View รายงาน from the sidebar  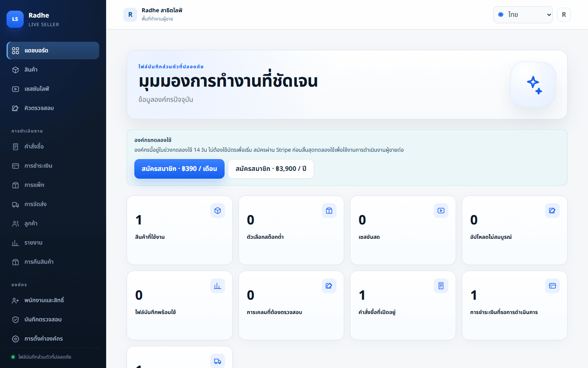point(53,242)
